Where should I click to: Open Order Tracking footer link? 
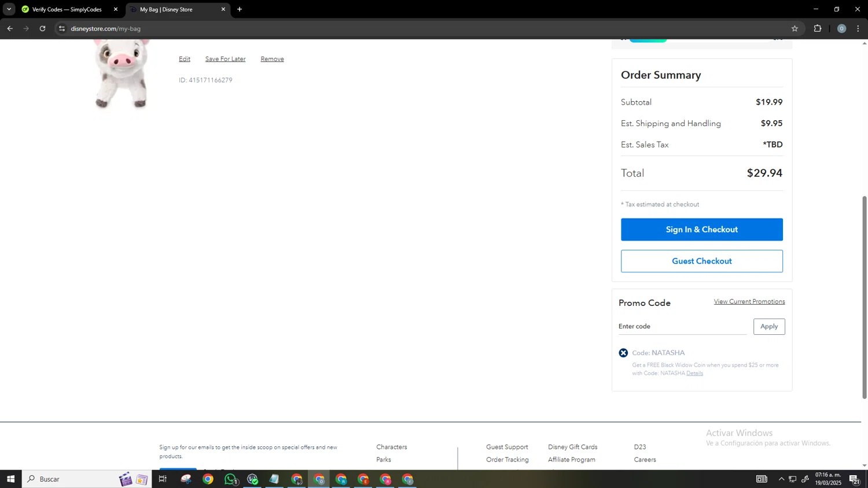(507, 460)
